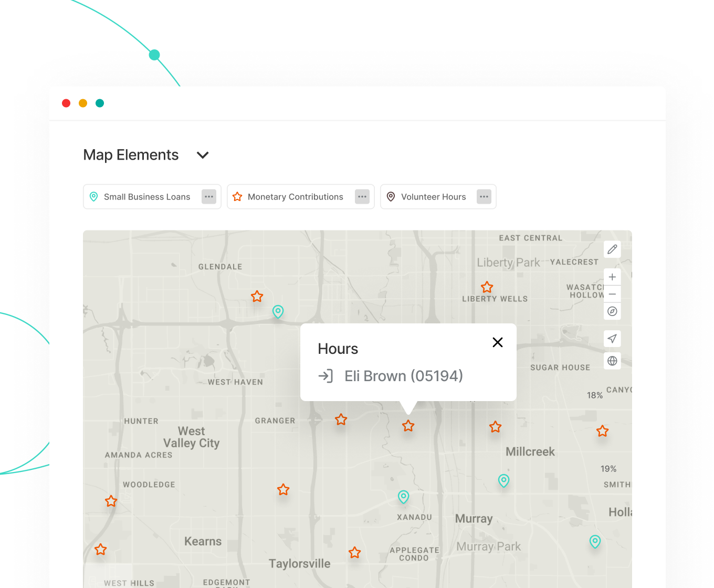
Task: Click the Eli Brown (05194) link
Action: coord(403,376)
